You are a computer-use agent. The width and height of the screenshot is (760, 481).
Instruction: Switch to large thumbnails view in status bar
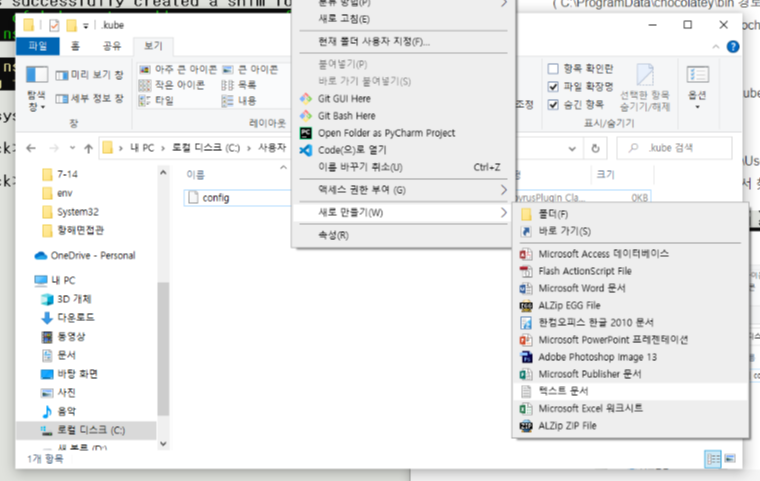tap(730, 458)
